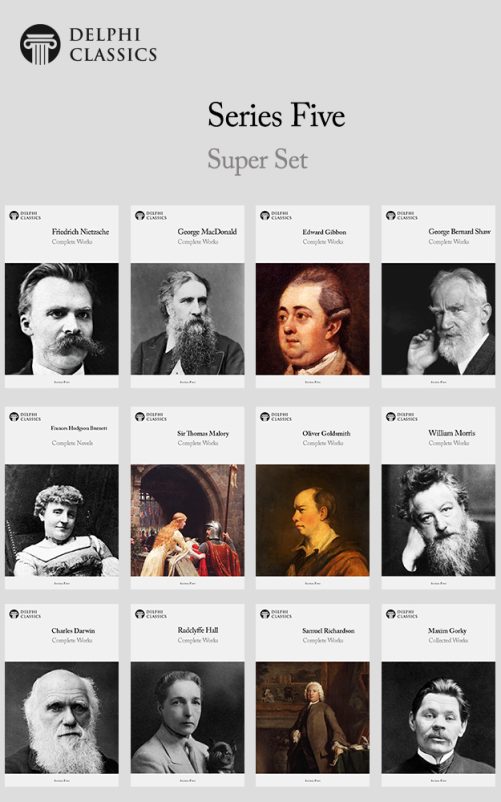Select the Friedrich Nietzsche portrait
This screenshot has width=501, height=802.
(x=62, y=319)
